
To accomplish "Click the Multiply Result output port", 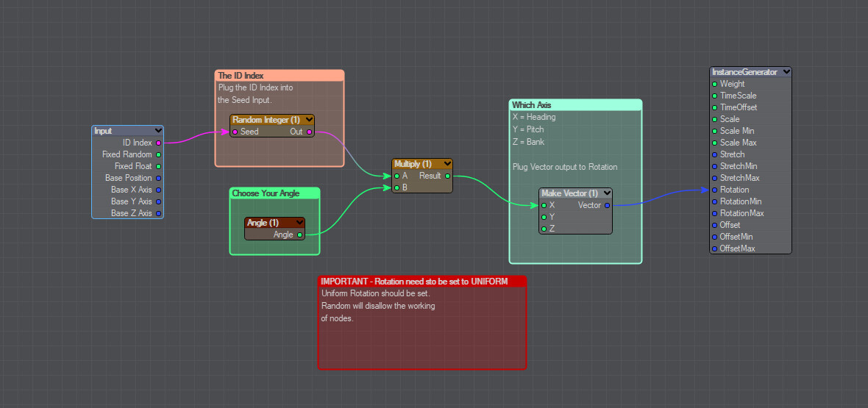I will pos(447,176).
